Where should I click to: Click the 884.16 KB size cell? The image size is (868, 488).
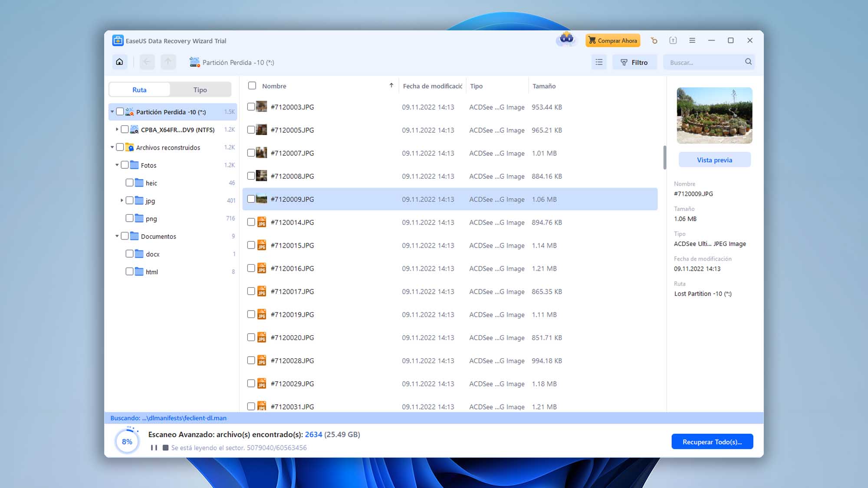pyautogui.click(x=547, y=176)
